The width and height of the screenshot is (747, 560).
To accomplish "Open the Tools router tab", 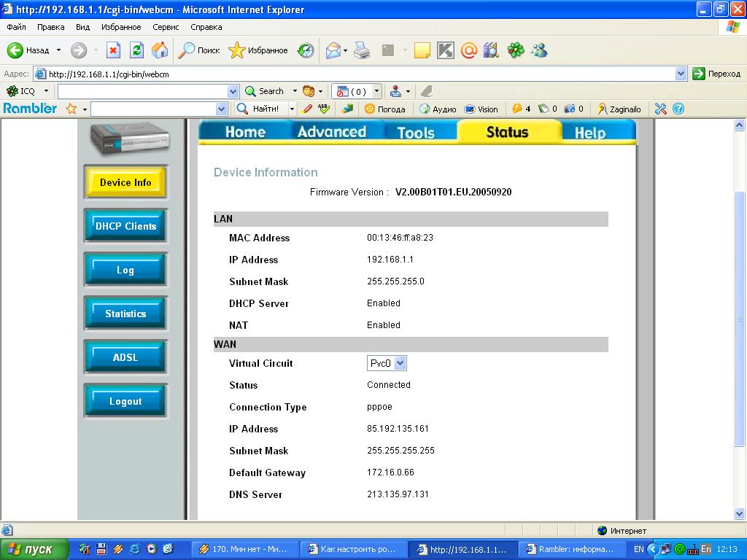I will click(x=416, y=133).
